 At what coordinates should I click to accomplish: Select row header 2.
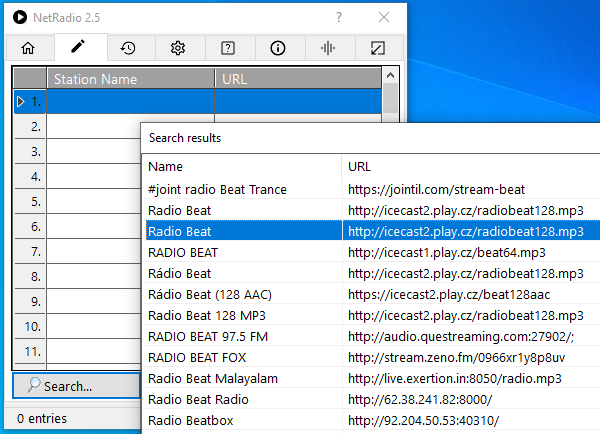pos(30,126)
